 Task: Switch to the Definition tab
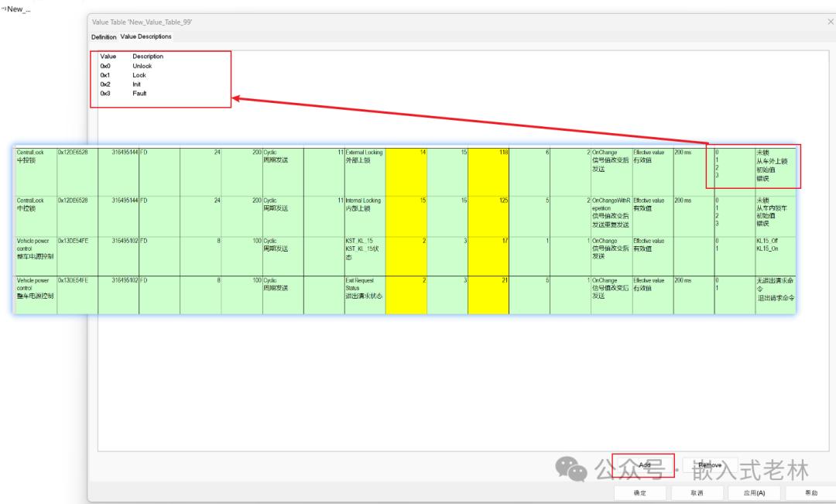[x=104, y=37]
